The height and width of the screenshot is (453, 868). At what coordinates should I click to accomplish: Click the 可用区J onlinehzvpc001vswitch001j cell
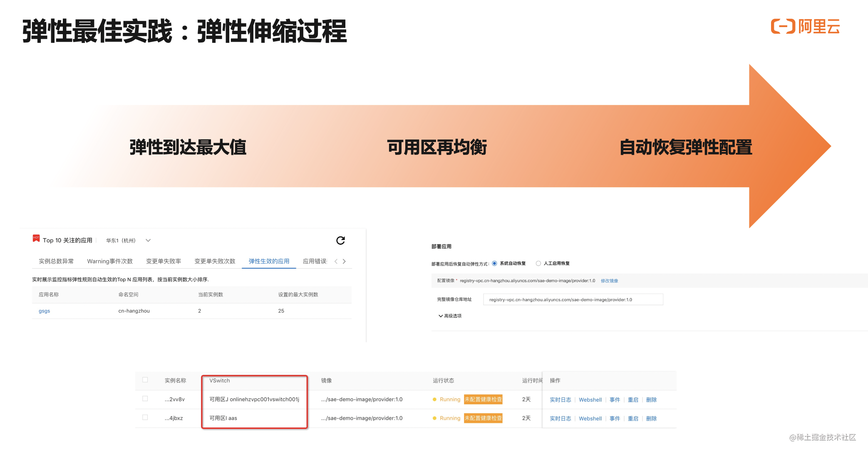point(254,399)
